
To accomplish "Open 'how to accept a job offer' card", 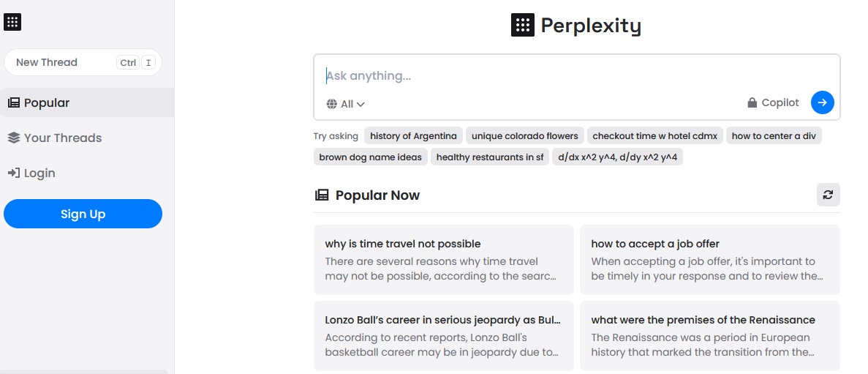I will pos(709,259).
